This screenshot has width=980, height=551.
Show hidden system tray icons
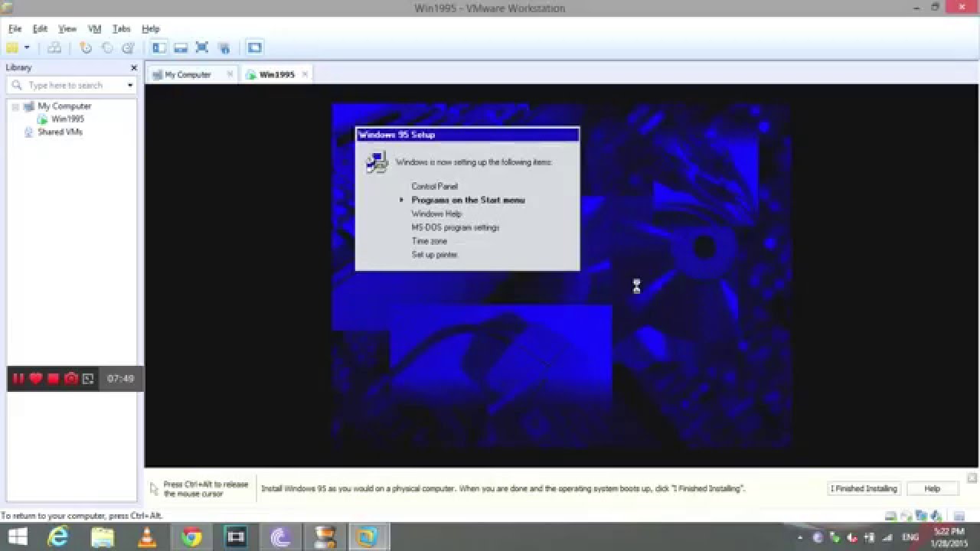[x=802, y=537]
